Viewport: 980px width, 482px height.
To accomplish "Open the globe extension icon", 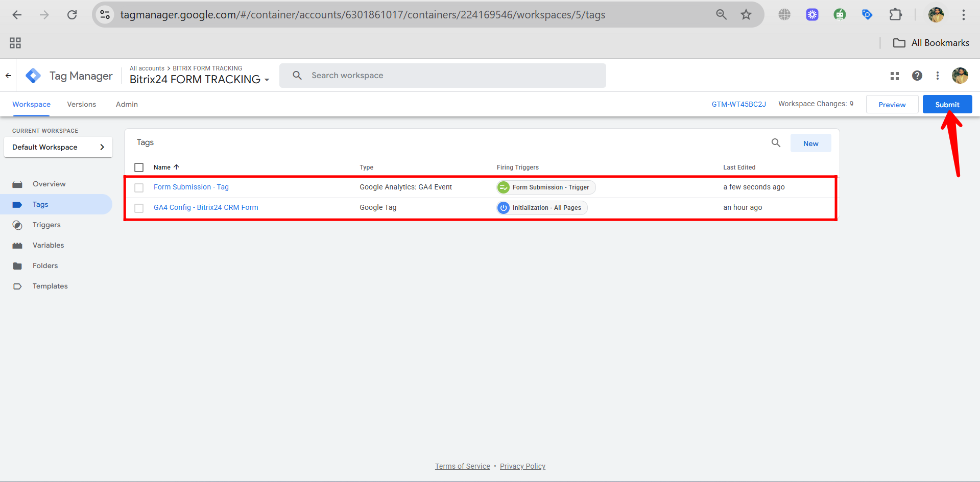I will point(784,15).
